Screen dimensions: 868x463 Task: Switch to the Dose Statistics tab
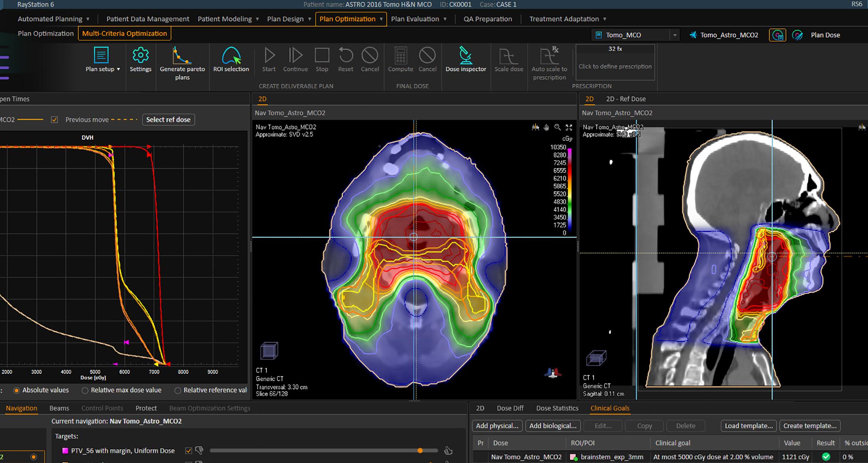pos(557,408)
